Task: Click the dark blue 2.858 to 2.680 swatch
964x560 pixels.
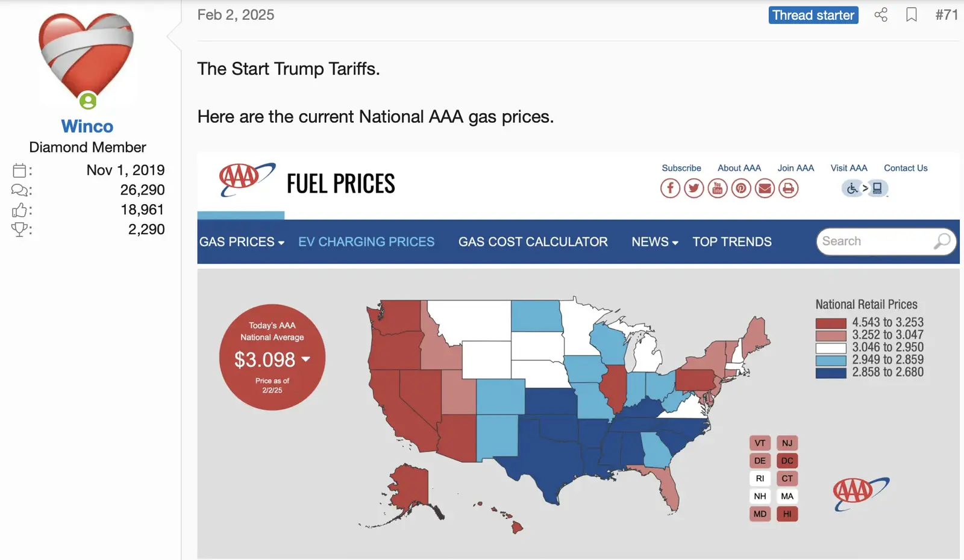Action: (x=831, y=373)
